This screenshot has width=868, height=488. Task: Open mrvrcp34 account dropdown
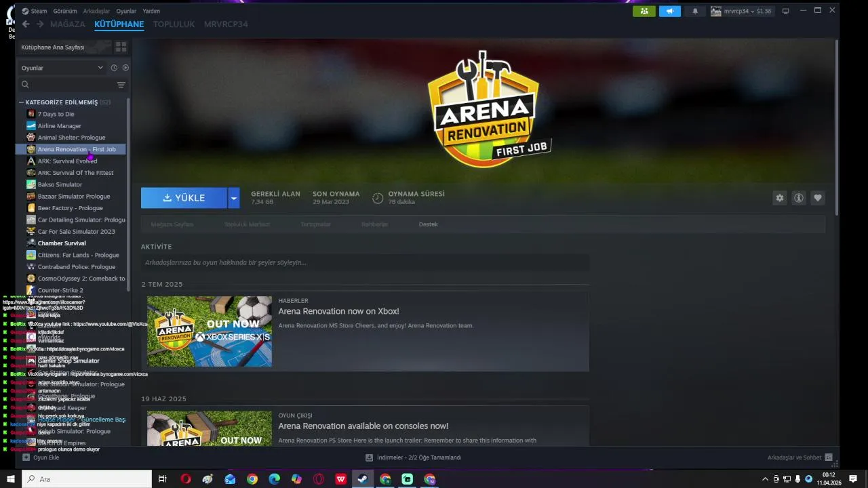pyautogui.click(x=741, y=11)
